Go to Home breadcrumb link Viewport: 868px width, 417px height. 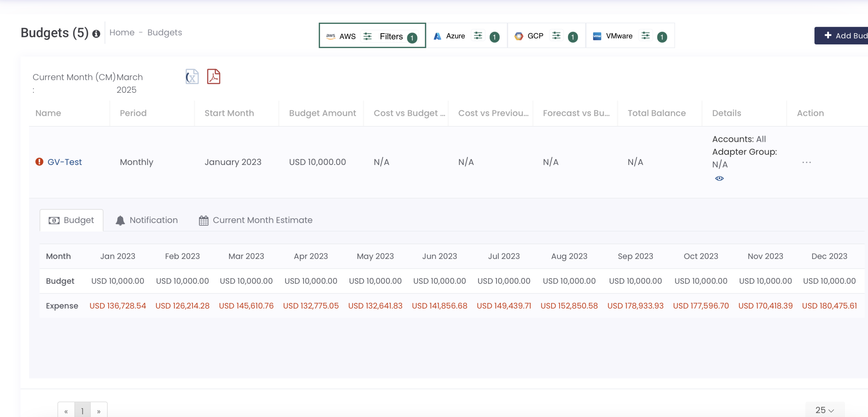(122, 33)
